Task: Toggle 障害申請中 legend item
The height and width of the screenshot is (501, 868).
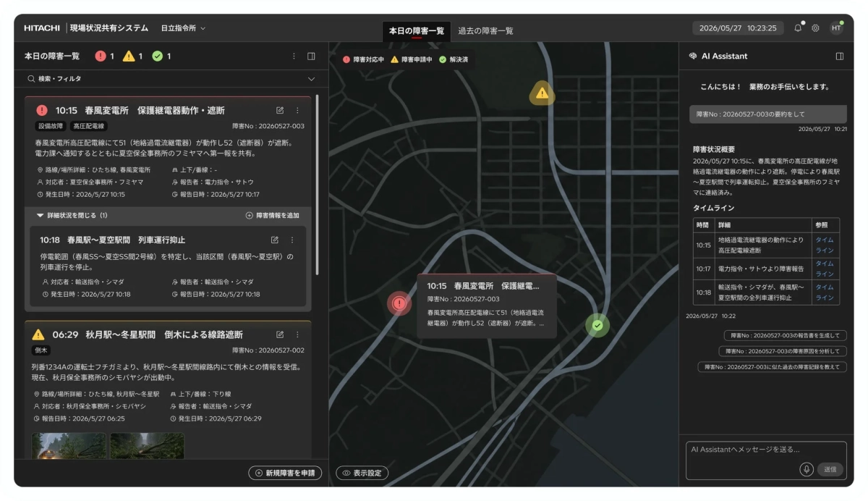Action: click(x=412, y=59)
